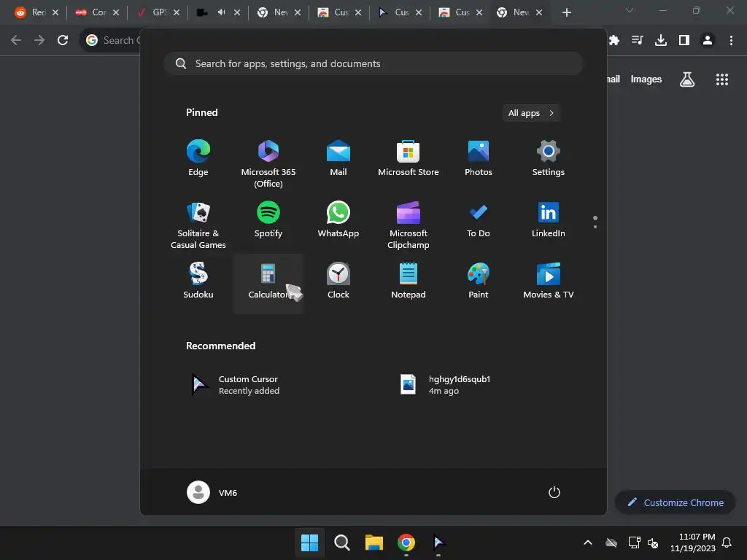Open Notepad from pinned apps
The width and height of the screenshot is (747, 560).
coord(409,281)
